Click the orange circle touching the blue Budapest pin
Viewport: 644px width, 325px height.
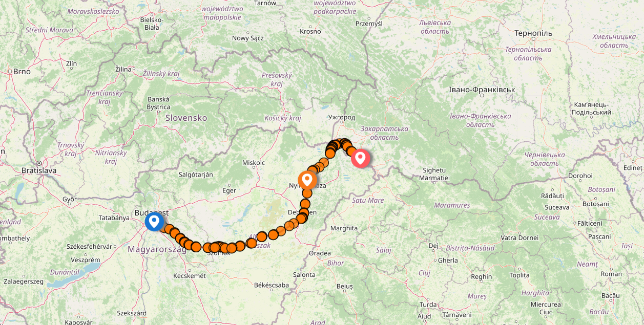163,227
